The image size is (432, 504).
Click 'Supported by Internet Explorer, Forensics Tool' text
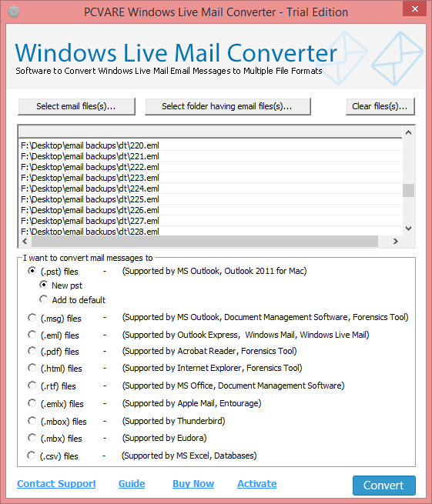(x=212, y=368)
